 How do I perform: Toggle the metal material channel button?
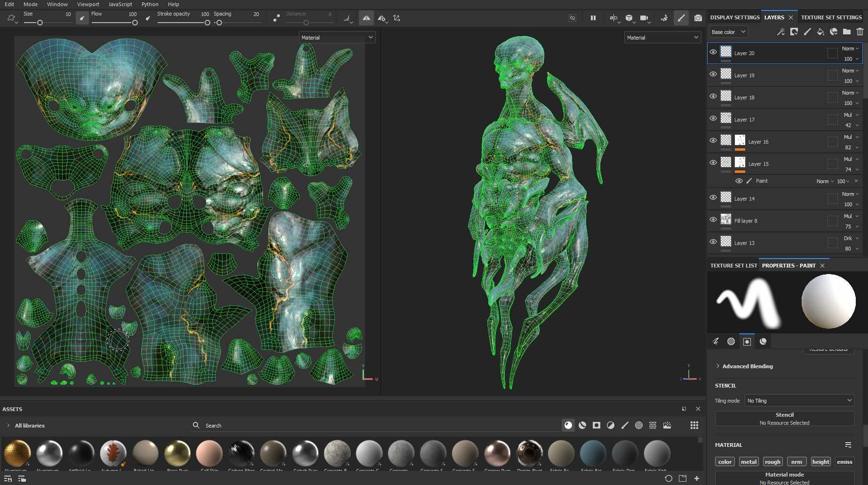(749, 462)
